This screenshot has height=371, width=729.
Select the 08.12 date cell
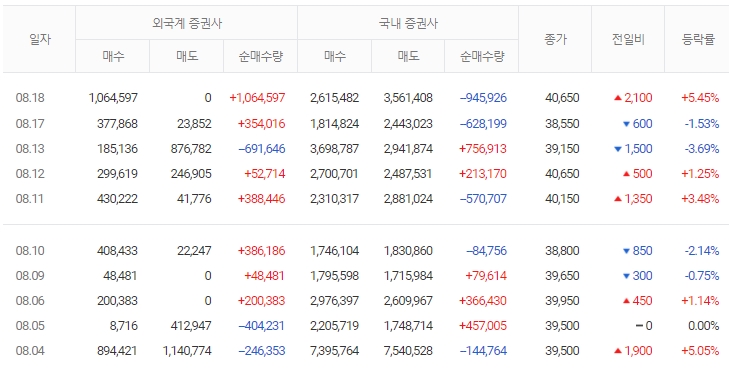point(30,174)
